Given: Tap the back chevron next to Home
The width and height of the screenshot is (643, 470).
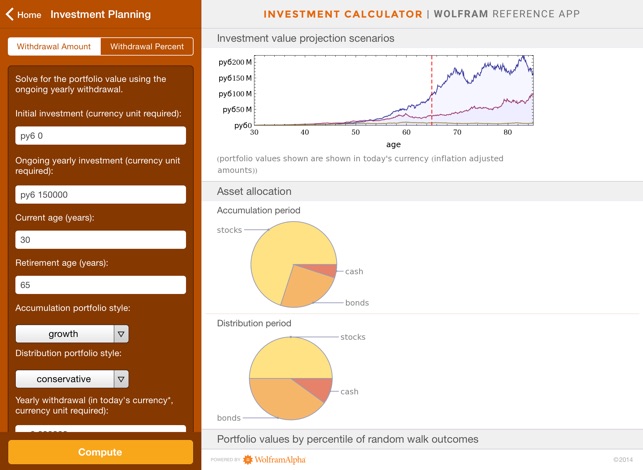Looking at the screenshot, I should tap(10, 15).
